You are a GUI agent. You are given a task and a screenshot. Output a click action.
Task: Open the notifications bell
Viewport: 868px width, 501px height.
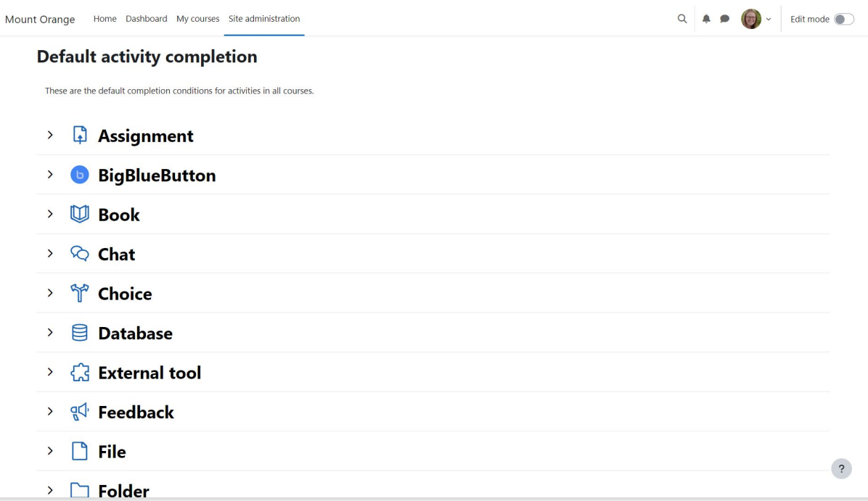[706, 19]
